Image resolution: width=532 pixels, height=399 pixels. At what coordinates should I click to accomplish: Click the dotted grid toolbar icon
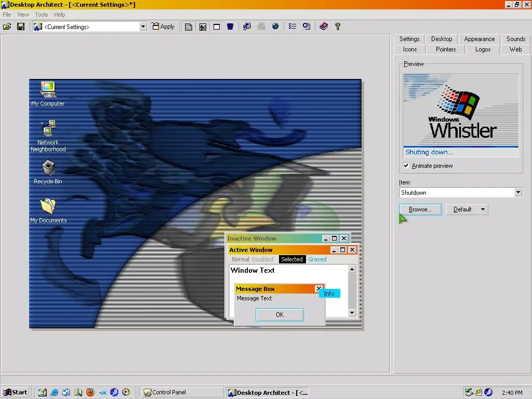point(188,26)
